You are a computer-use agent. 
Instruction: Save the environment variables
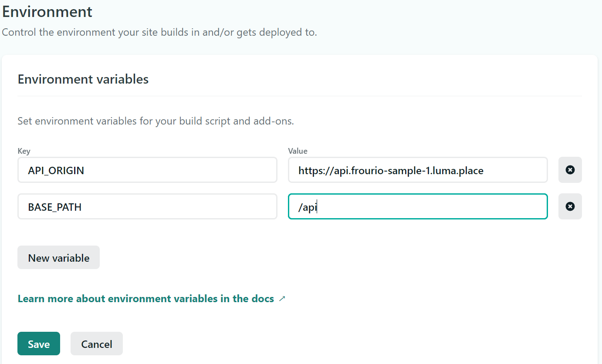click(x=39, y=344)
